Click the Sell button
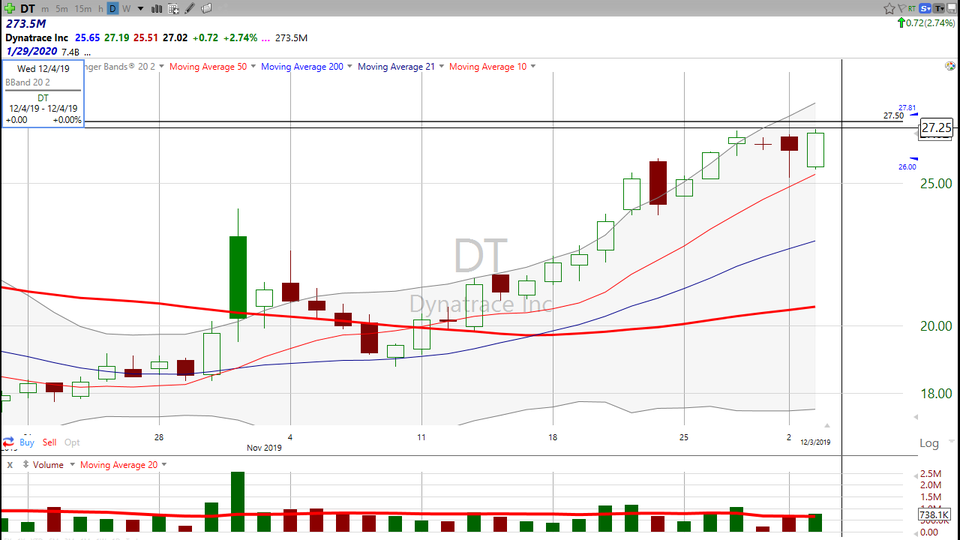Screen dimensions: 960x540 [x=50, y=442]
